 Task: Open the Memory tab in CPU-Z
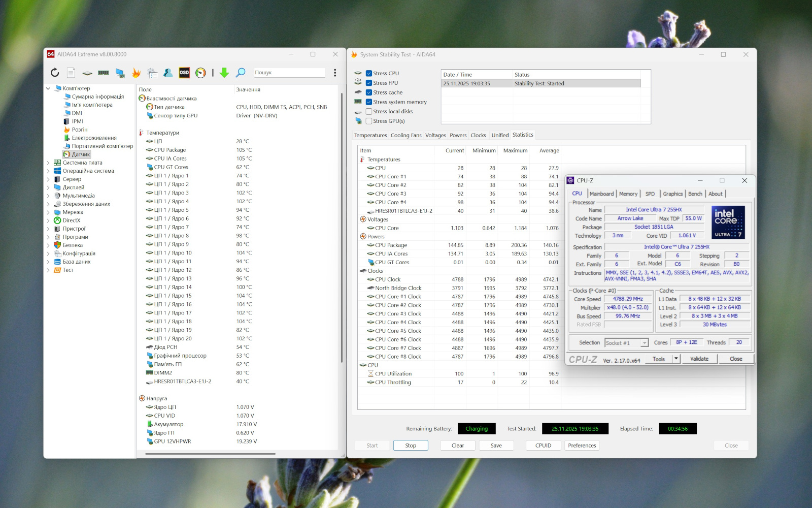point(628,194)
